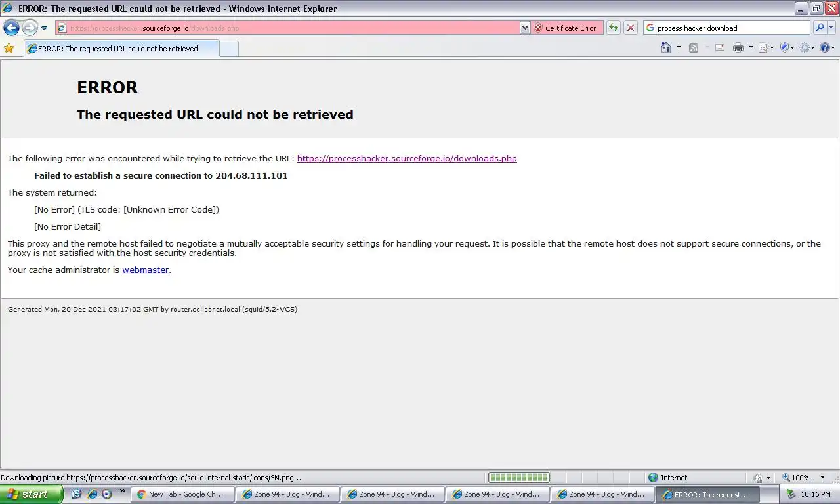The width and height of the screenshot is (840, 504).
Task: Expand the address bar autocomplete dropdown
Action: pos(524,28)
